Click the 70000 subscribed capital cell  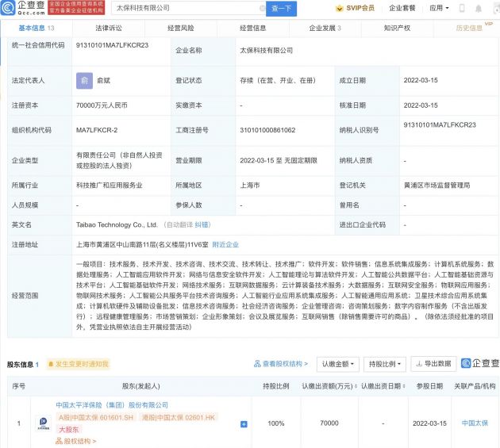329,423
